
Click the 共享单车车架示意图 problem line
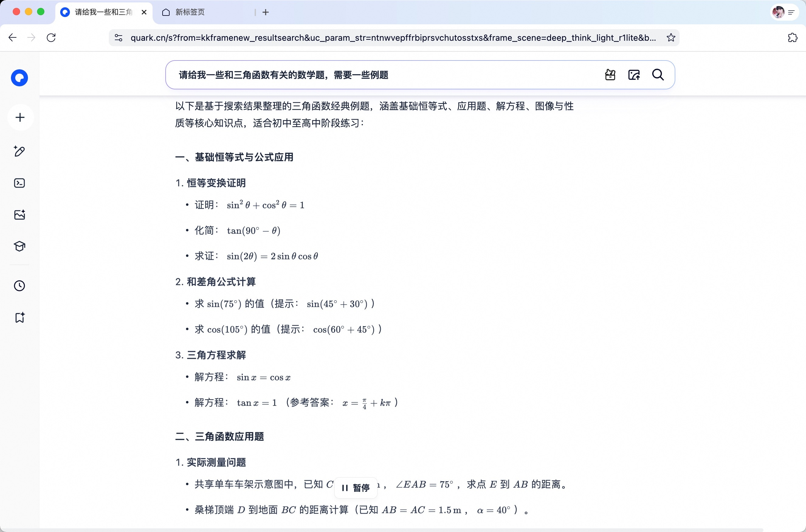381,484
